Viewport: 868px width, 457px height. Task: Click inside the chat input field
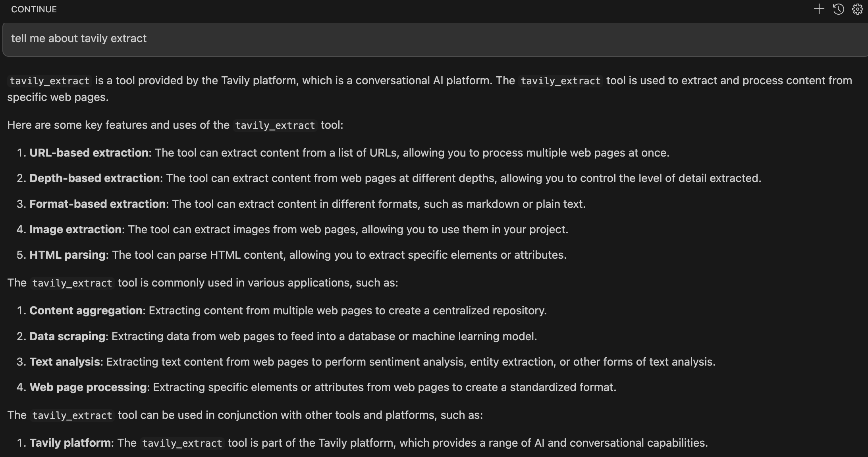[x=397, y=39]
